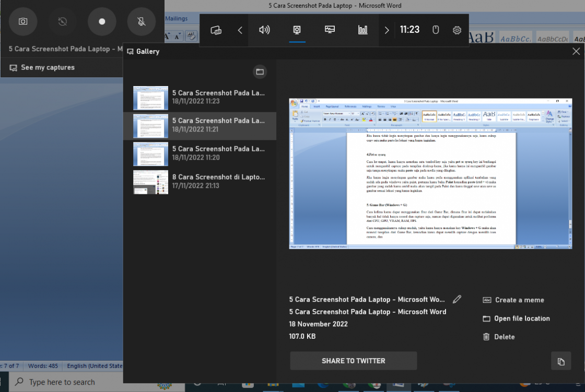Open the Audio widget from the top bar
Screen dimensions: 585x392
tap(264, 30)
